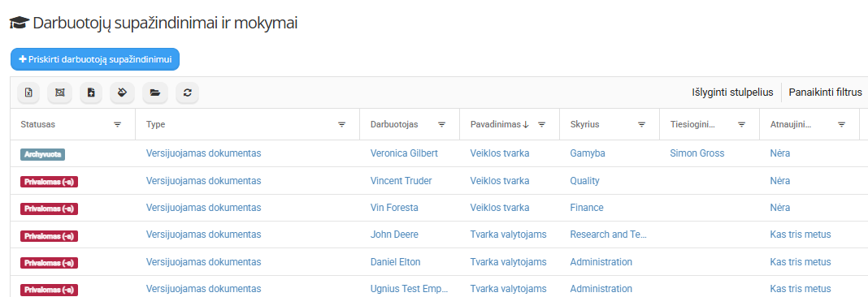Viewport: 868px width, 297px height.
Task: Open the Simon Gross manager link
Action: [x=697, y=153]
